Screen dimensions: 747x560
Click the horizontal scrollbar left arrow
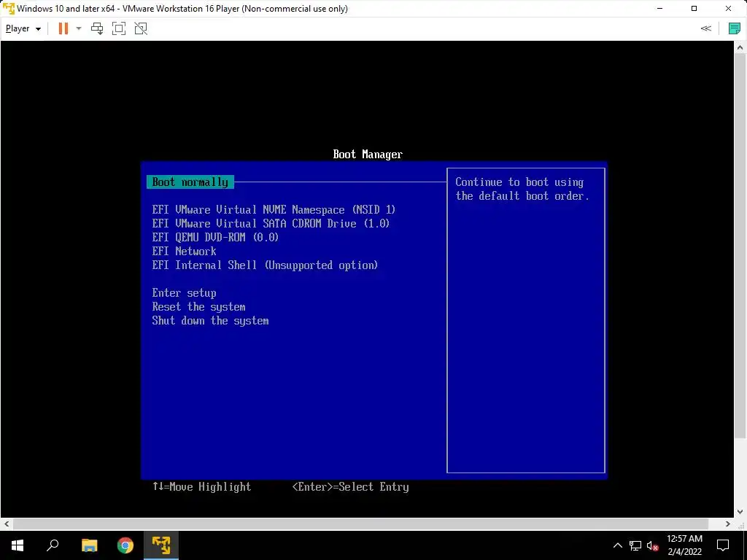click(x=7, y=524)
